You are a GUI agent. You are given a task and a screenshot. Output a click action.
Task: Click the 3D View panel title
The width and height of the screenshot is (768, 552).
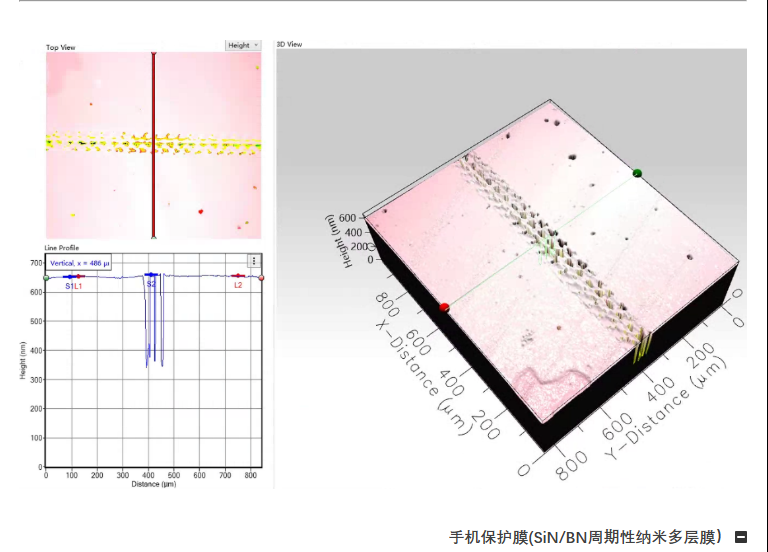coord(289,44)
